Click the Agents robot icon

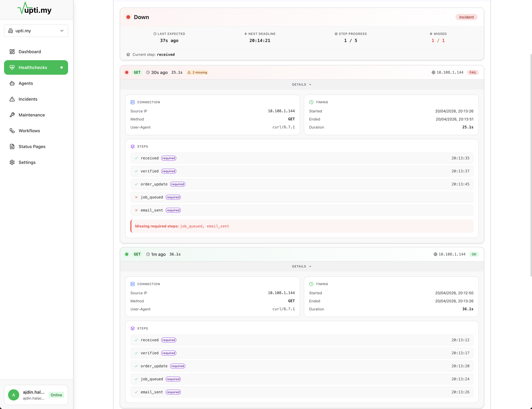point(12,83)
